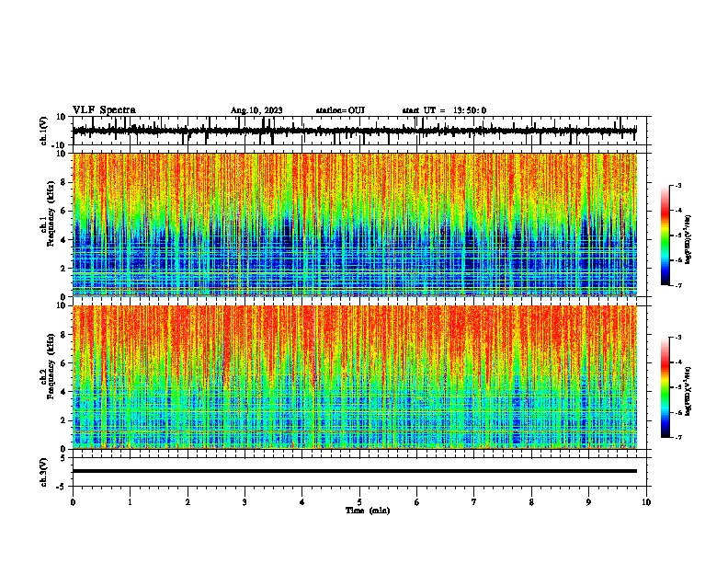Click time axis tick label 9
Viewport: 728px width, 563px height.
(588, 502)
